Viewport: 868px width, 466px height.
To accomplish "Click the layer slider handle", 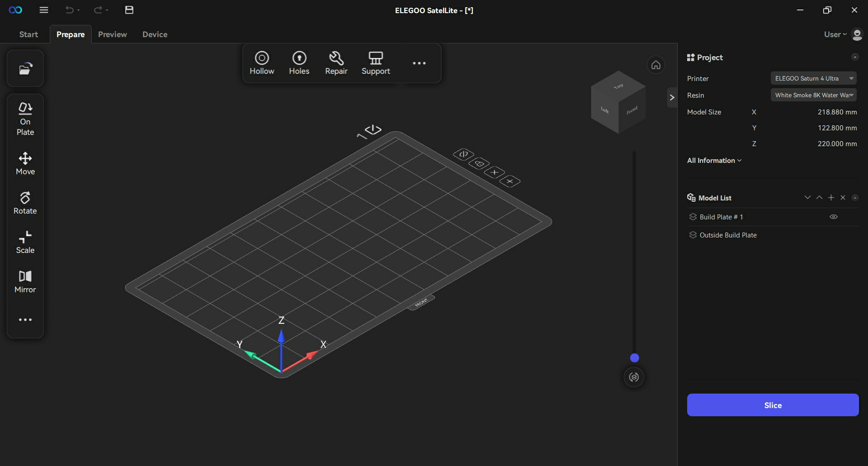I will 635,358.
